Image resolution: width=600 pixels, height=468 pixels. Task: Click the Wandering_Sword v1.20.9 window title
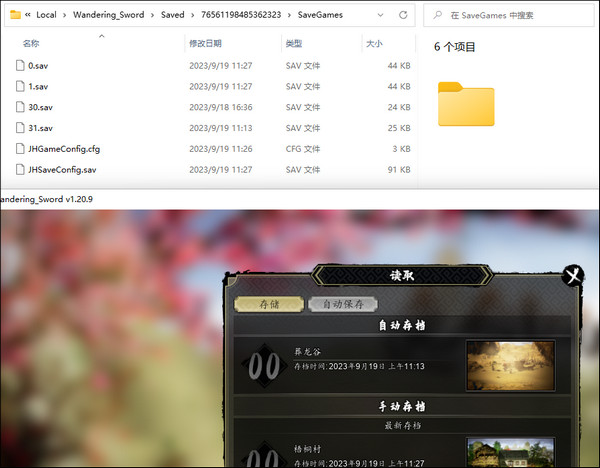click(x=46, y=199)
